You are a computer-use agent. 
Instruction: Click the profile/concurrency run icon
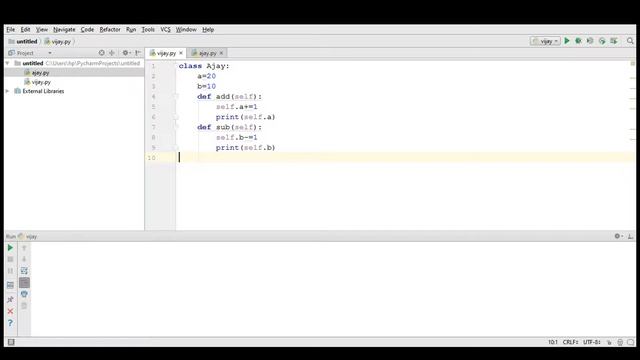tap(602, 41)
